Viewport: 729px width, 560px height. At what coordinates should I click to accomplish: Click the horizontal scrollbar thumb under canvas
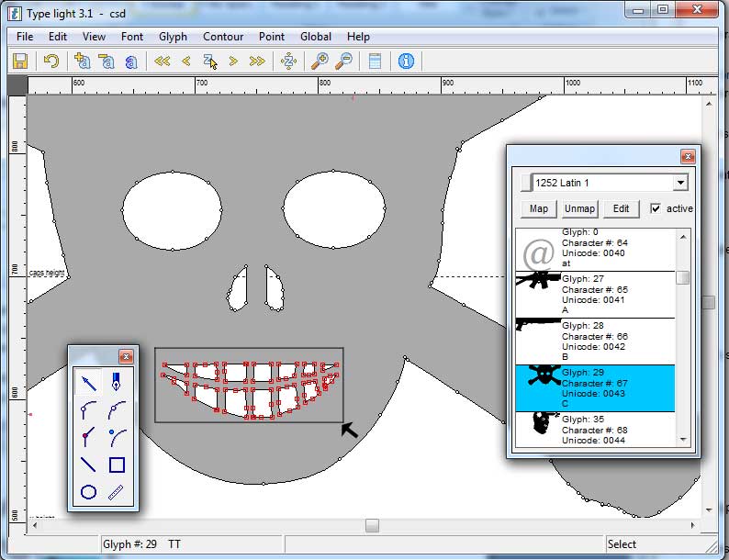click(372, 525)
